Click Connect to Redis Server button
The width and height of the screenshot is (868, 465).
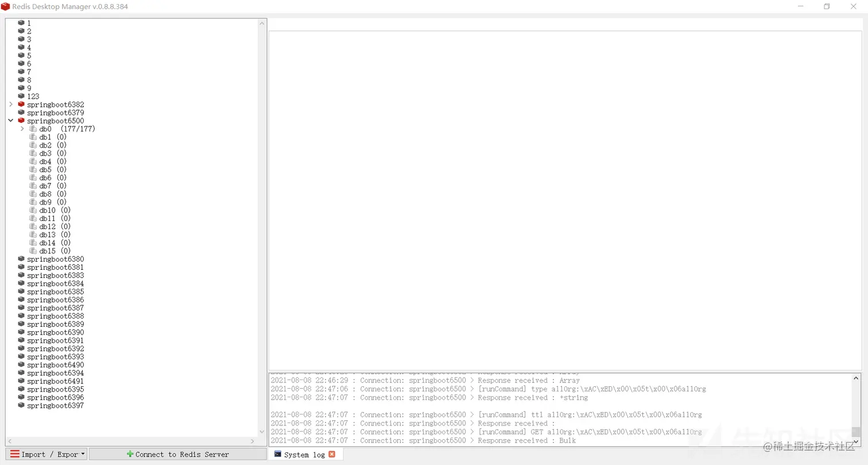tap(178, 454)
